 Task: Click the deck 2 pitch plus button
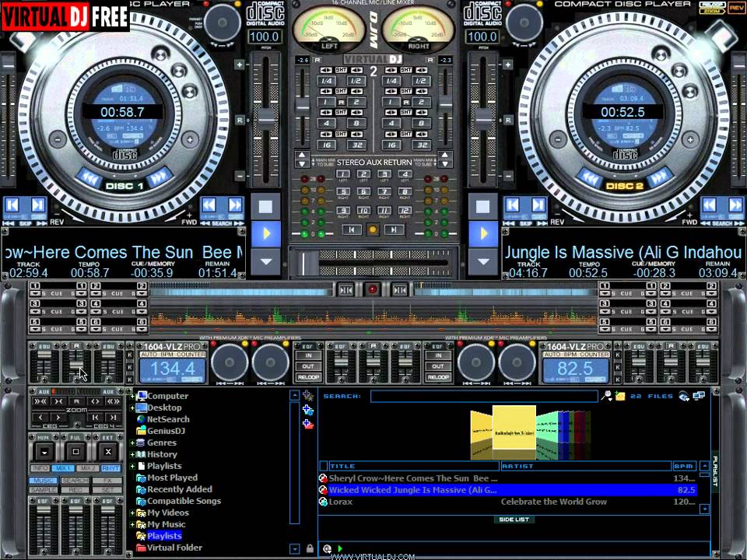point(508,65)
